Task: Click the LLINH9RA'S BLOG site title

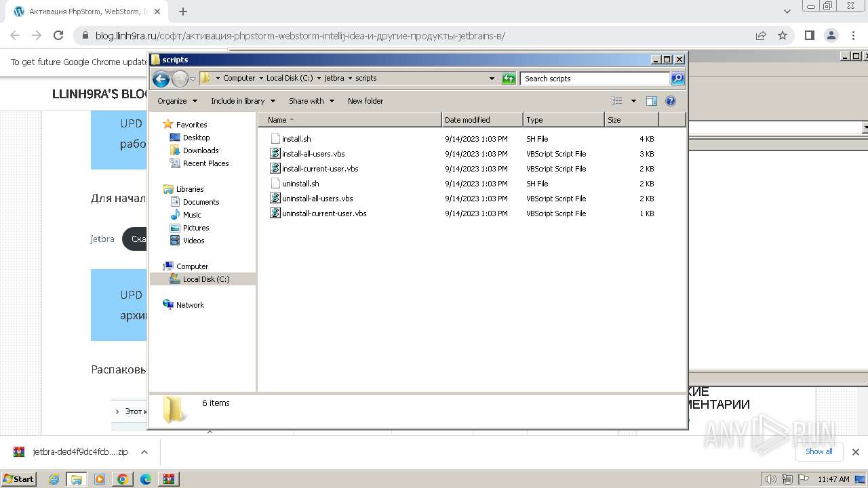Action: click(100, 94)
